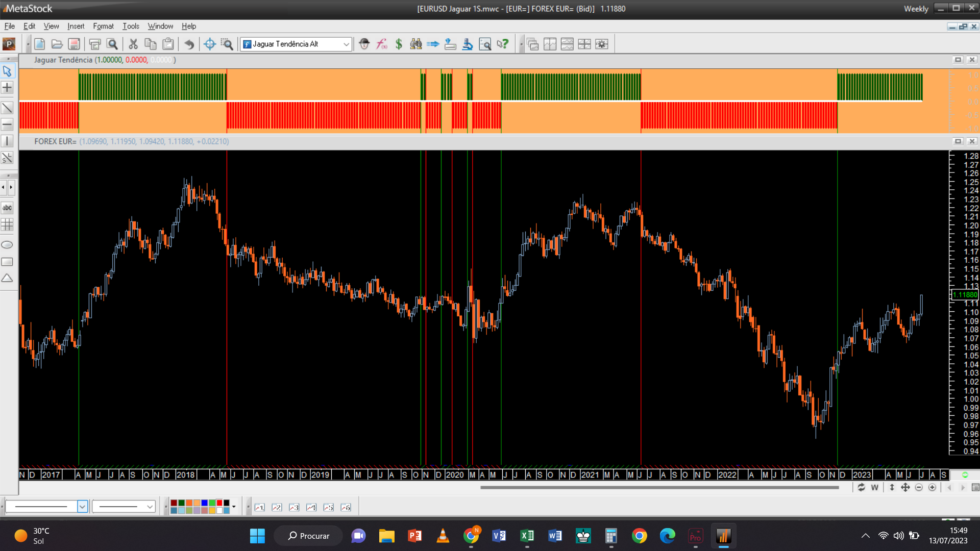Pick the blue color swatch
The height and width of the screenshot is (551, 980).
coord(204,503)
